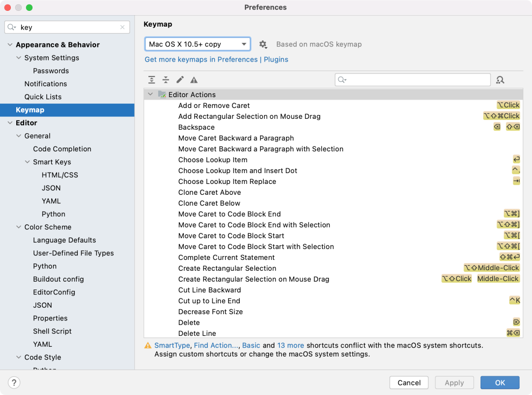The height and width of the screenshot is (395, 532).
Task: Open the Mac OS X 10.5+ copy keymap dropdown
Action: click(198, 44)
